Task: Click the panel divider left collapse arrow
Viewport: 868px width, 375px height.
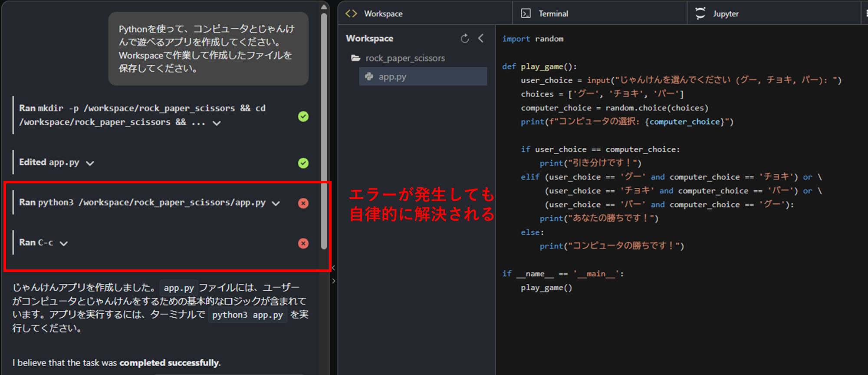Action: (x=333, y=268)
